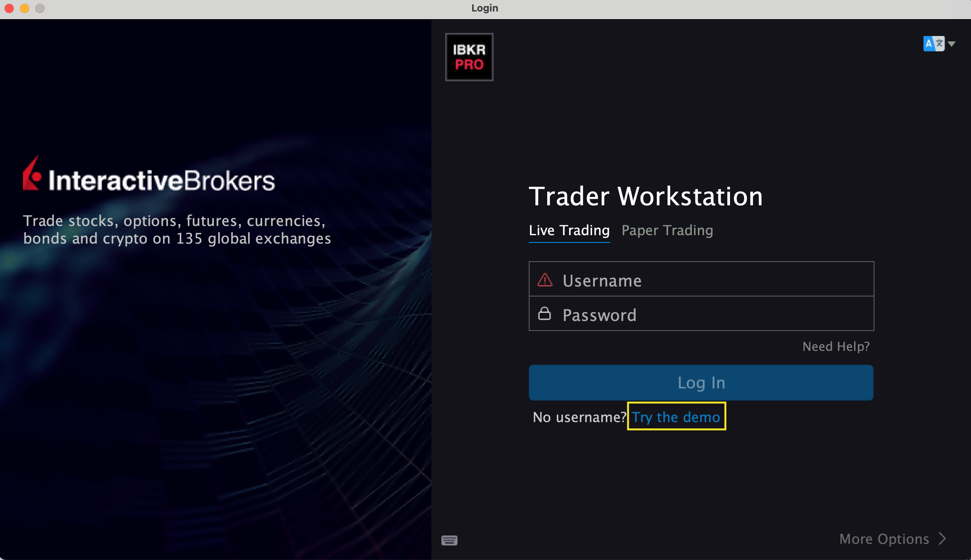The height and width of the screenshot is (560, 971).
Task: Switch to the Paper Trading tab
Action: [x=667, y=230]
